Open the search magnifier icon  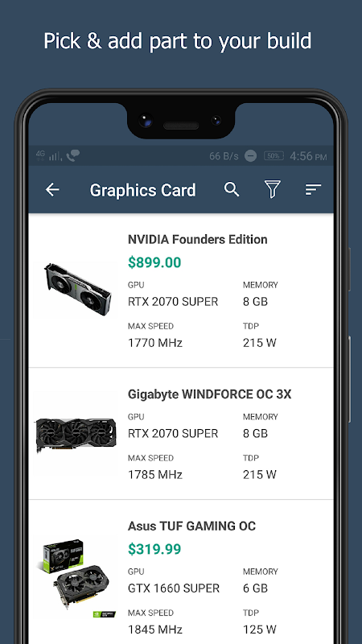(232, 189)
